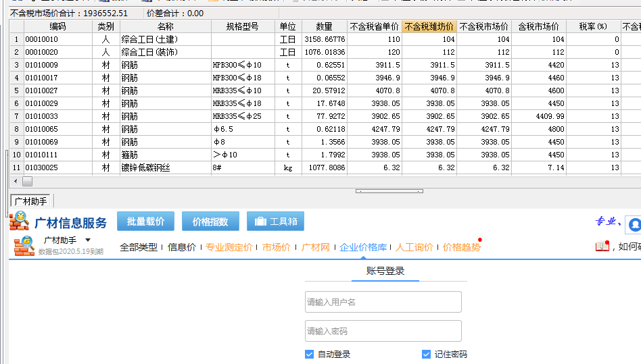The height and width of the screenshot is (364, 641).
Task: Click the 箍筋 name cell
Action: click(166, 155)
